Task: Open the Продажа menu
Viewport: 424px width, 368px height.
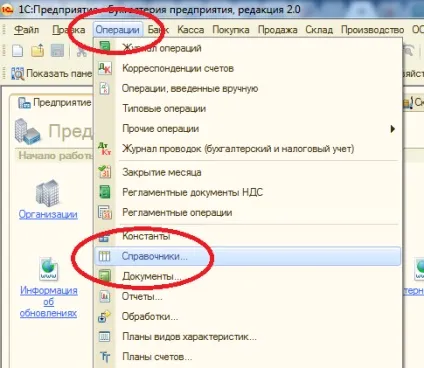Action: pos(277,30)
